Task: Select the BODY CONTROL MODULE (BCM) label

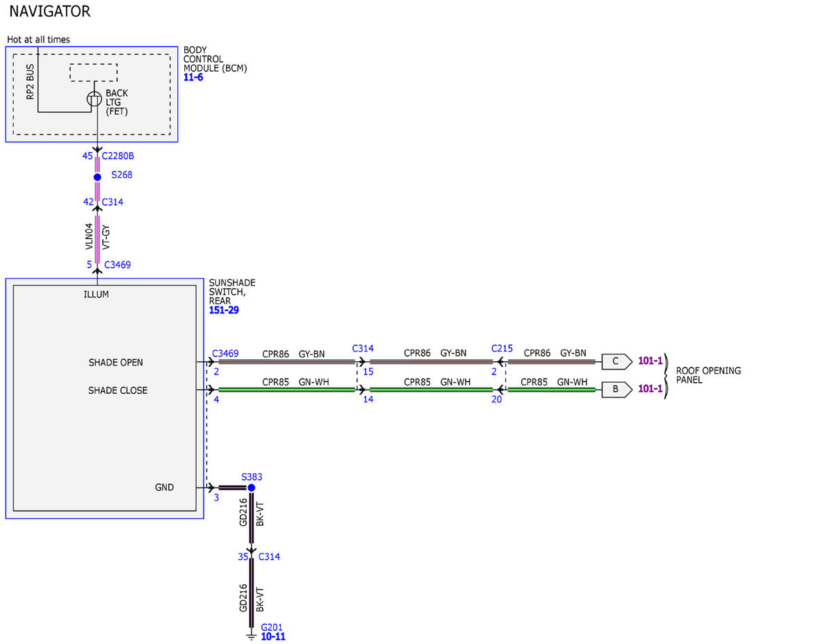Action: (215, 59)
